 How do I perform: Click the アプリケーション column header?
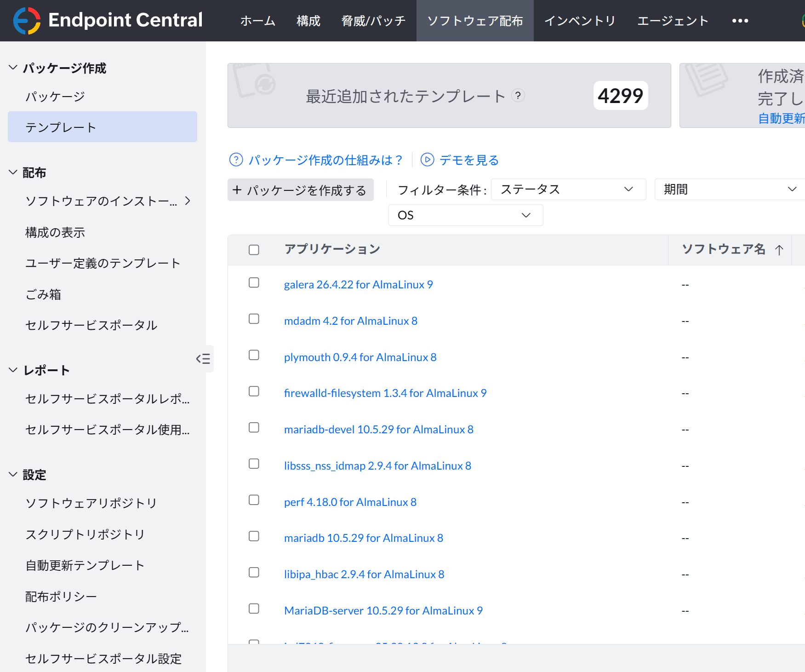(x=332, y=249)
